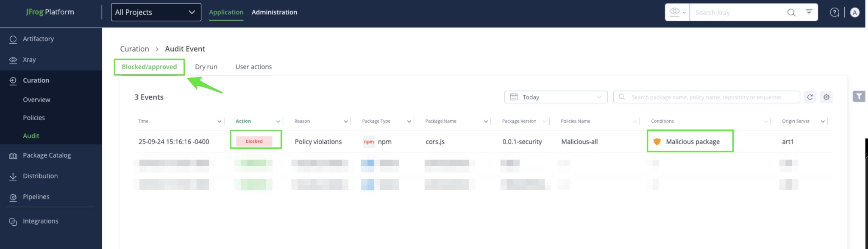This screenshot has width=868, height=249.
Task: Click the cors.js package name cell
Action: [x=435, y=142]
